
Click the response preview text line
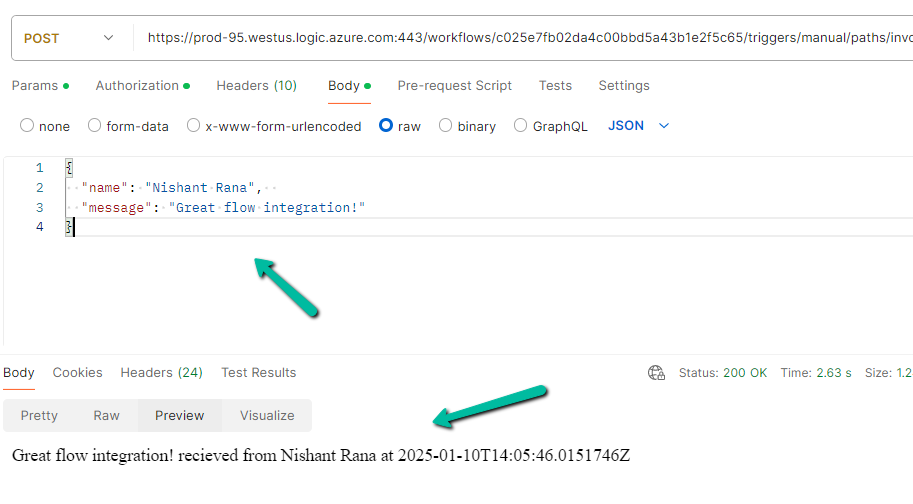[321, 455]
